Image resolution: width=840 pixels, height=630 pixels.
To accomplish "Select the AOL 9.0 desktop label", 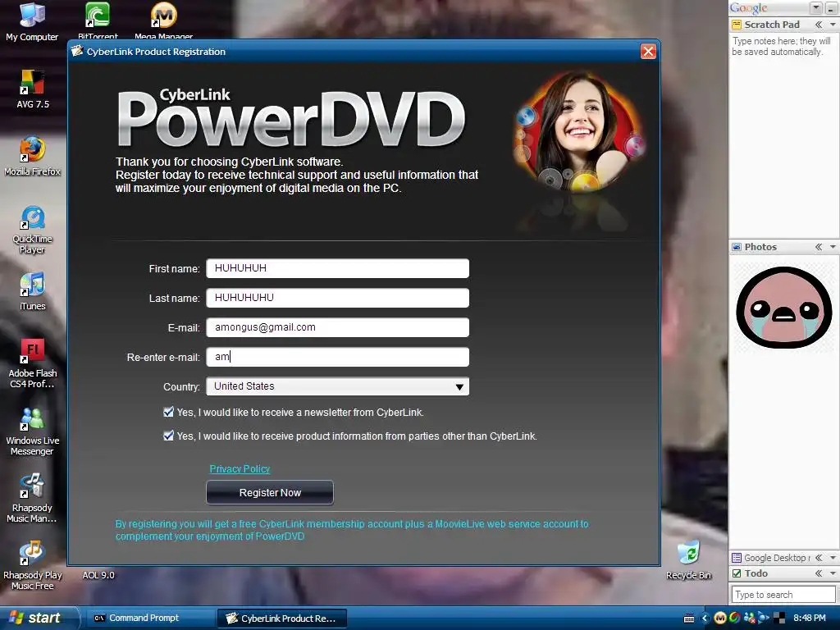I will [98, 575].
